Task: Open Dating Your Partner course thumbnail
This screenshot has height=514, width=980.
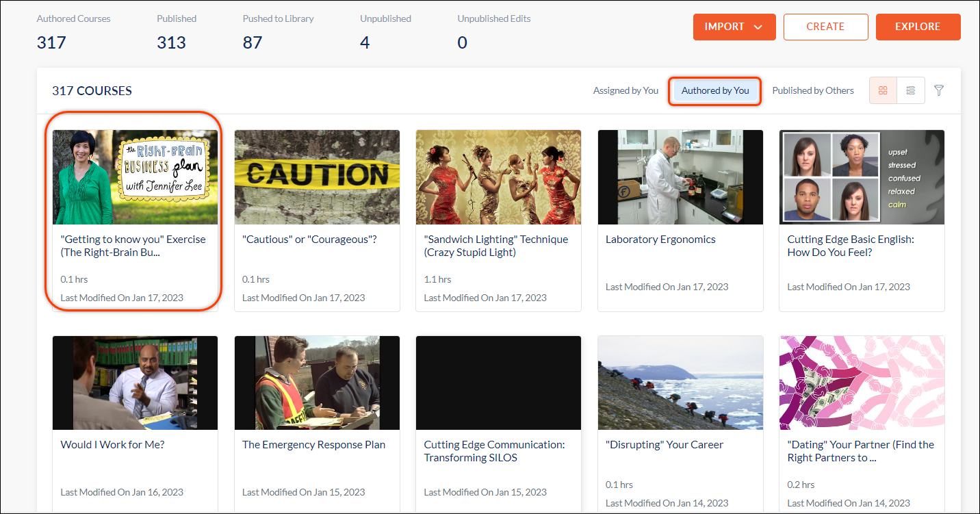Action: (x=862, y=383)
